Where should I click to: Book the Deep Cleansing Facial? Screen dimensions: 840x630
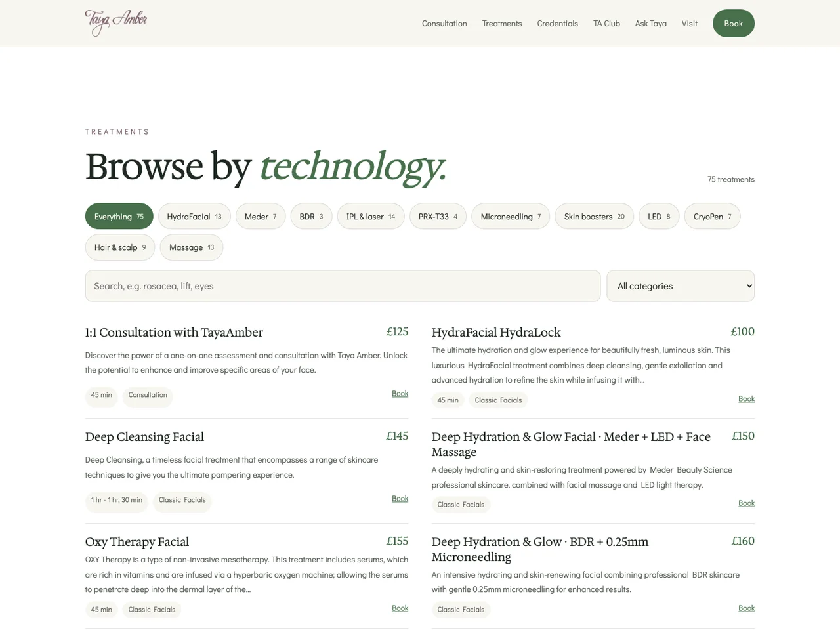coord(400,499)
